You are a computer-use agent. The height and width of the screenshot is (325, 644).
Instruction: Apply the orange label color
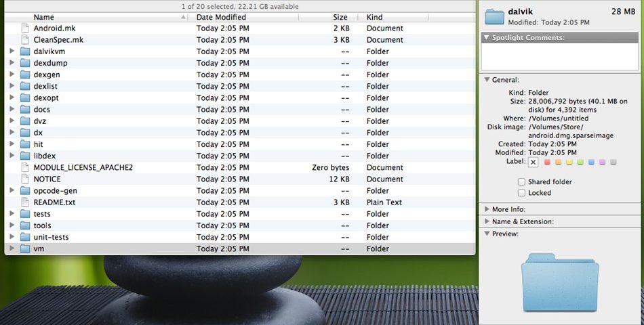click(x=558, y=162)
